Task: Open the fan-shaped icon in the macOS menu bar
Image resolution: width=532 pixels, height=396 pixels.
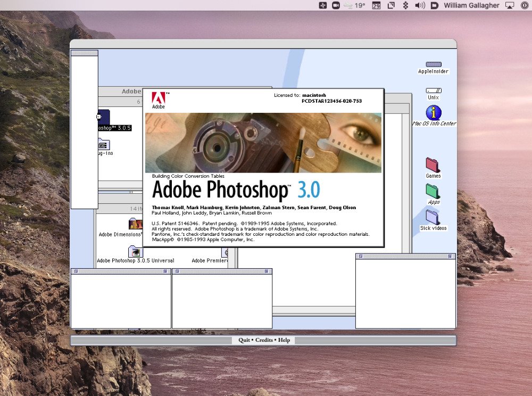Action: 323,5
